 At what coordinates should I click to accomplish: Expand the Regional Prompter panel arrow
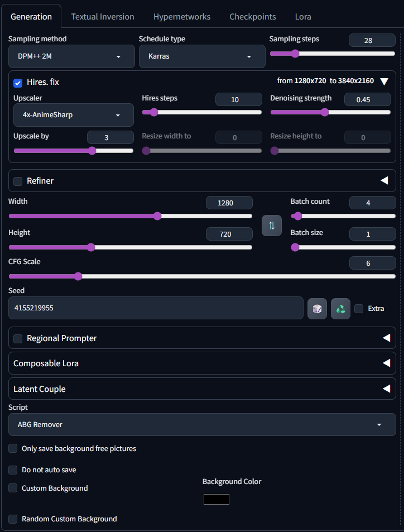386,338
